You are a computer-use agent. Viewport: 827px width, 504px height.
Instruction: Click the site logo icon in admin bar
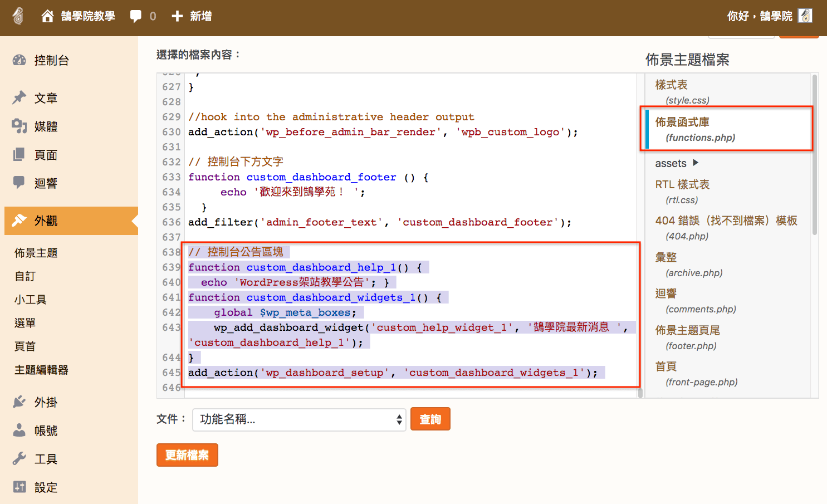18,16
